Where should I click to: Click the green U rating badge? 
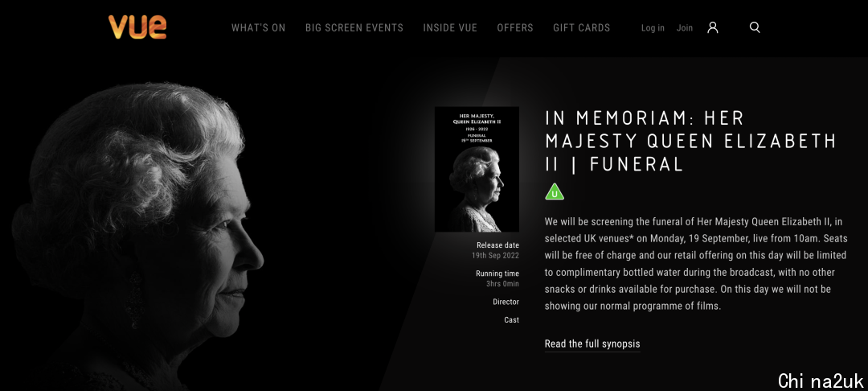coord(554,191)
